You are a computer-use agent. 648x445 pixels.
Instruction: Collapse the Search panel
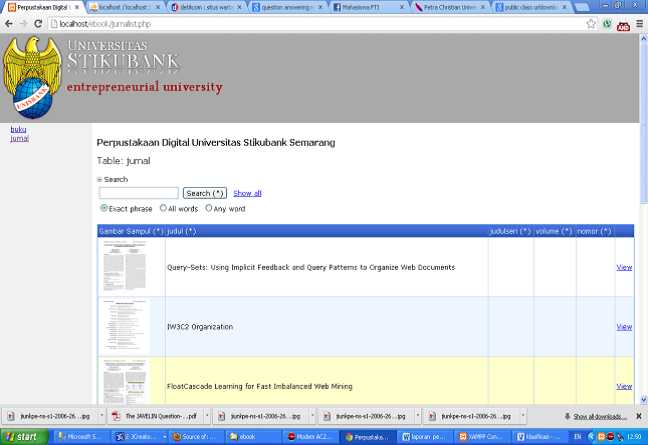pyautogui.click(x=99, y=180)
